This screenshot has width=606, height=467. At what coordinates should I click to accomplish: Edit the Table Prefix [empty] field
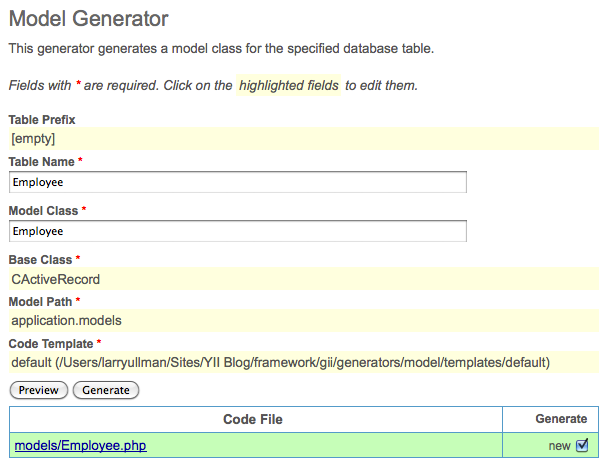coord(33,139)
